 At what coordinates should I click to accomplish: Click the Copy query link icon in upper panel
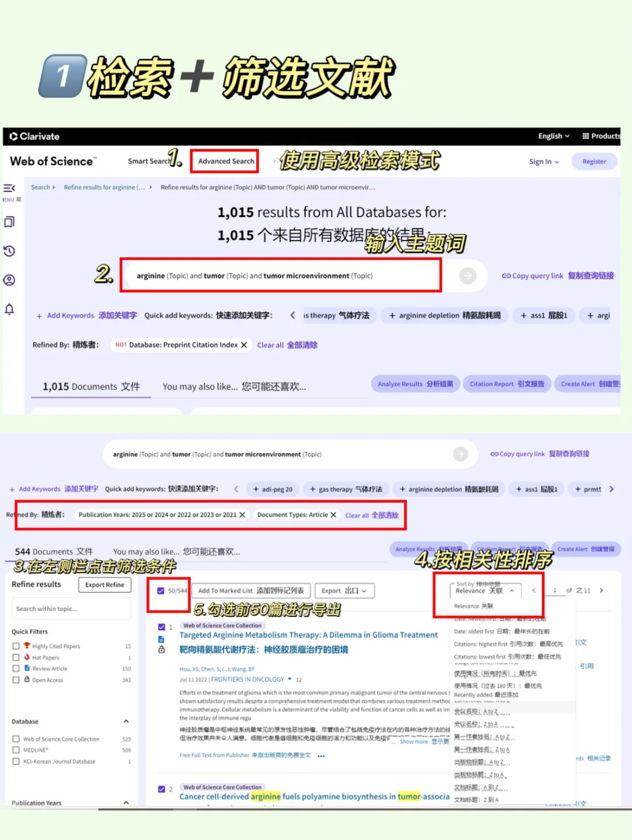click(507, 276)
